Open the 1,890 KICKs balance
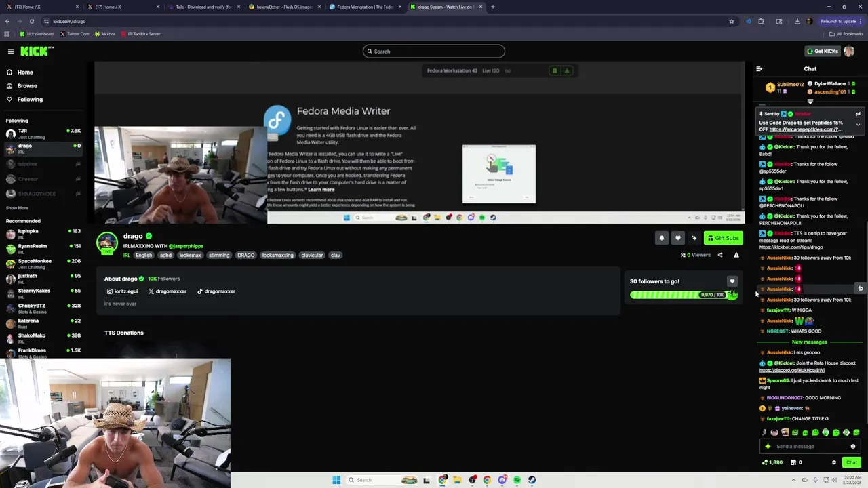Viewport: 868px width, 488px height. (x=772, y=462)
